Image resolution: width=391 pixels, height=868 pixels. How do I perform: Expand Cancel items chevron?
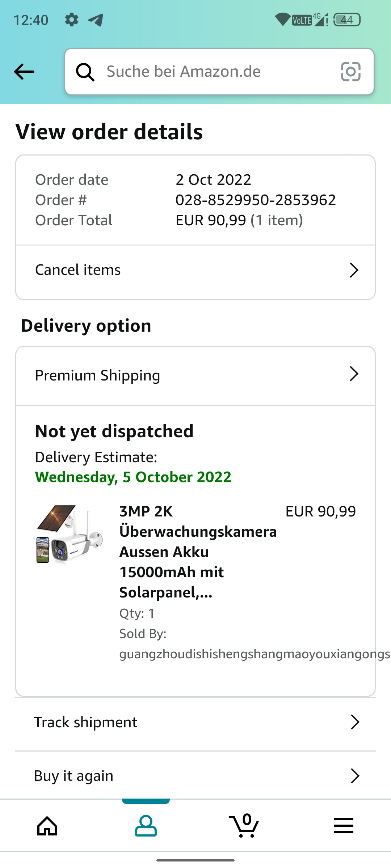(354, 270)
